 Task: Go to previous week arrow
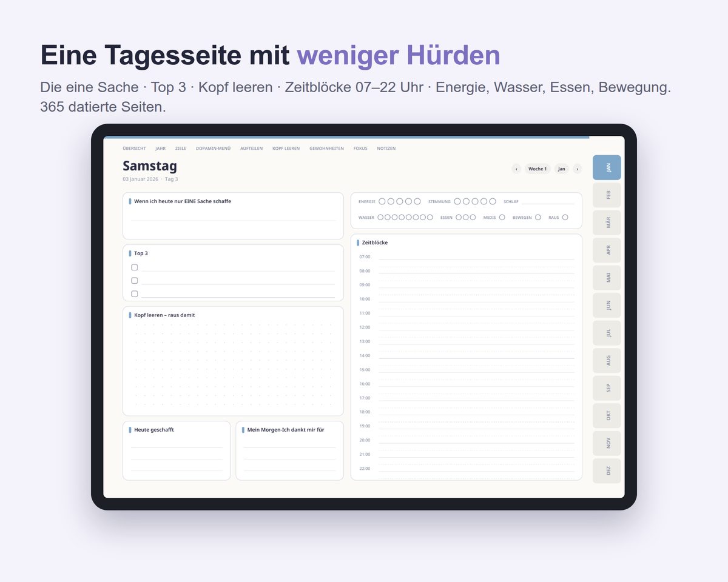pyautogui.click(x=516, y=169)
